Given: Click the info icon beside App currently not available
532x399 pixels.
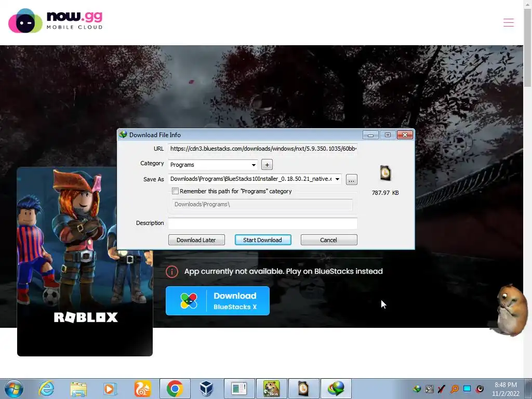Looking at the screenshot, I should (172, 271).
